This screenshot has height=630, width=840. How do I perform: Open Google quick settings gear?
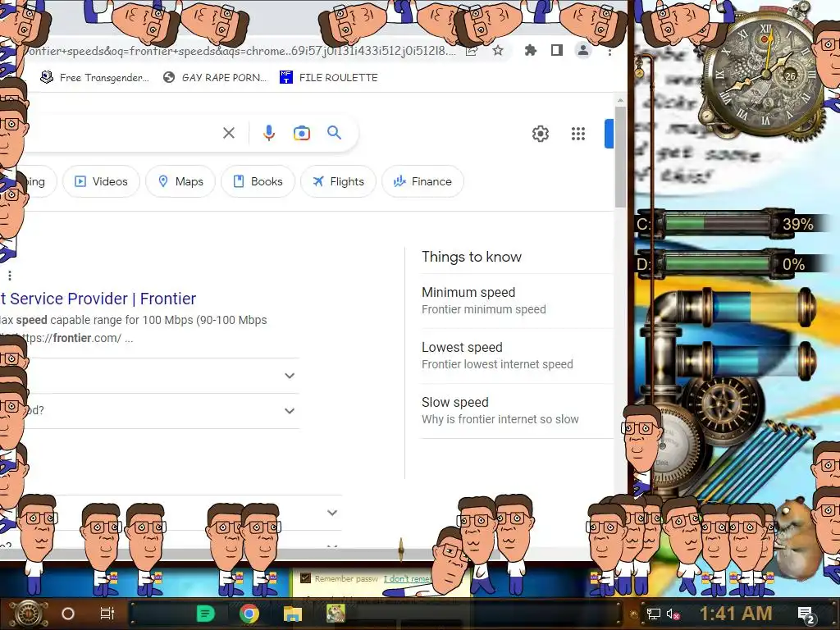(x=541, y=134)
